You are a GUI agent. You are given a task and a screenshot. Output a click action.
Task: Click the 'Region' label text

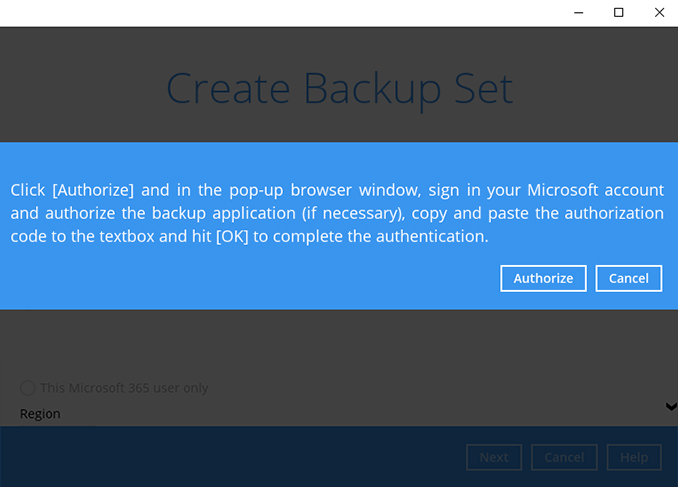40,414
